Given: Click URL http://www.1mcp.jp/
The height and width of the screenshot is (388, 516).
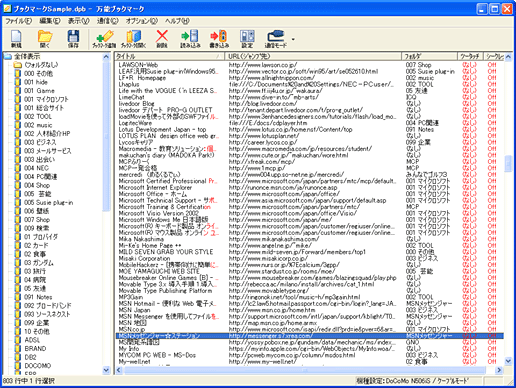Looking at the screenshot, I should tap(257, 168).
